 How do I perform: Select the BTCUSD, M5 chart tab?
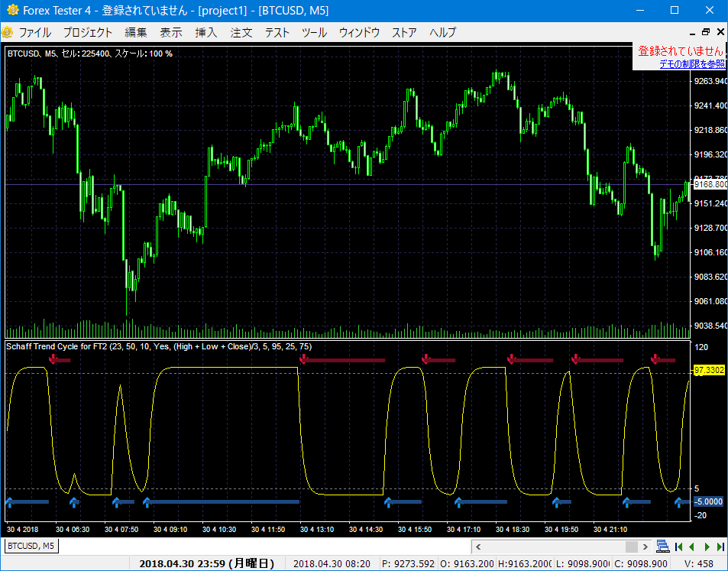(x=32, y=546)
